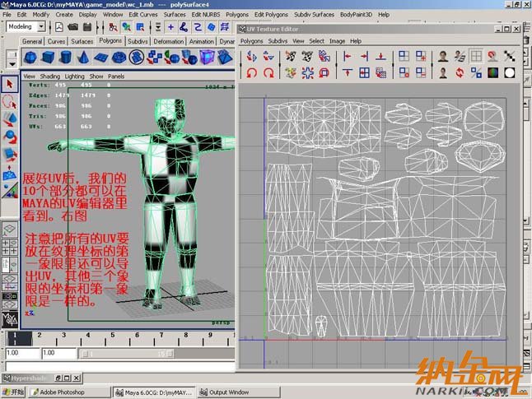Click the Show Manipulator tool

tap(10, 191)
